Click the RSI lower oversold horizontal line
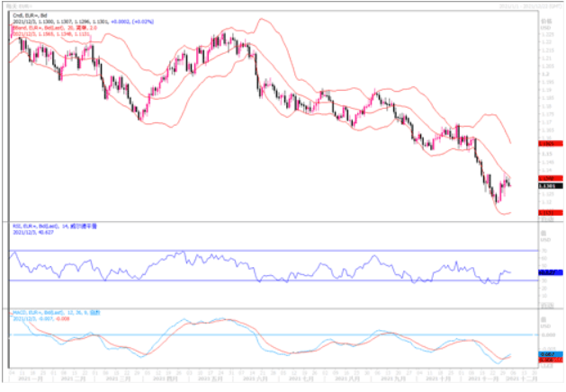The image size is (566, 392). [270, 281]
